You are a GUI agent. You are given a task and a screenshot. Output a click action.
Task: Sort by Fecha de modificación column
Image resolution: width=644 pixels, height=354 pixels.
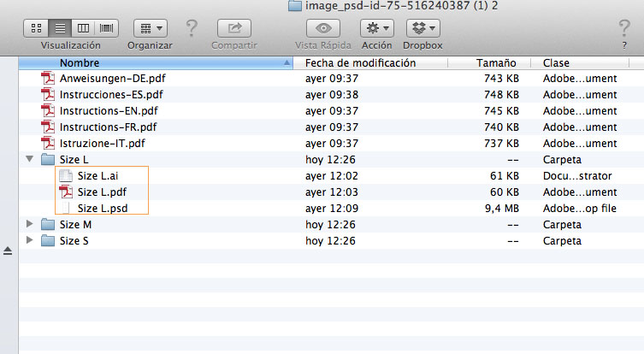click(370, 62)
